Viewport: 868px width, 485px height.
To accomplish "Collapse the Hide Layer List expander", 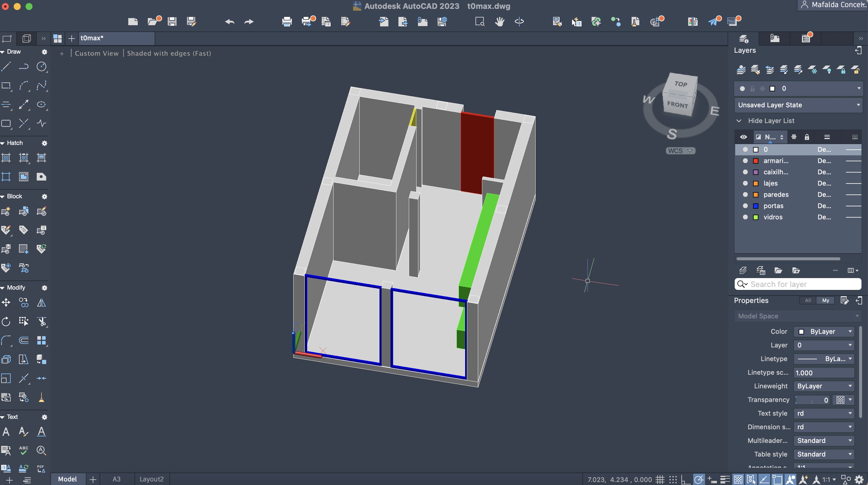I will point(739,121).
